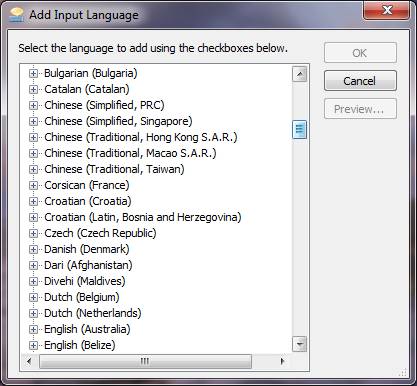Expand Chinese (Simplified, Singapore) node
This screenshot has height=386, width=417.
click(33, 121)
